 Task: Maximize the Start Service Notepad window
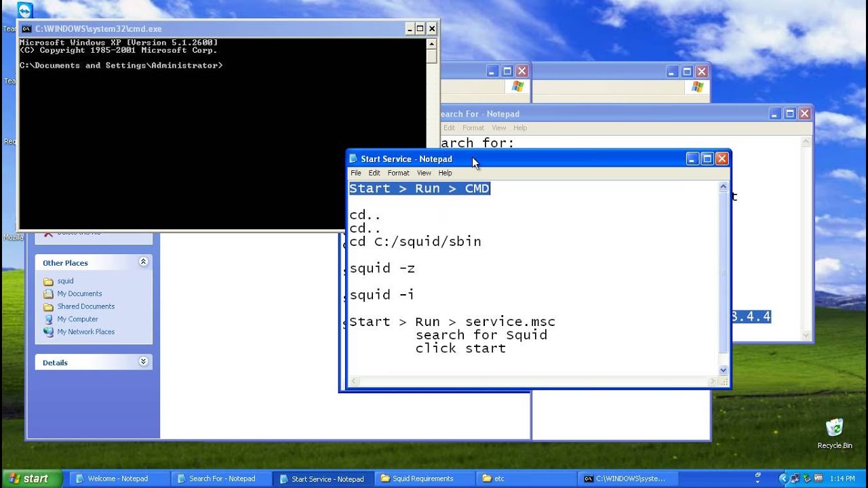click(707, 159)
